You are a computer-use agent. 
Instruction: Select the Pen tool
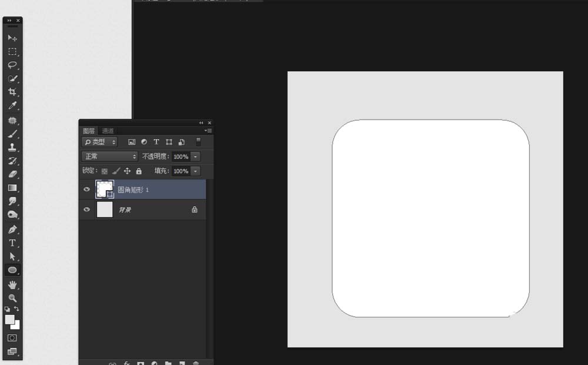point(12,229)
